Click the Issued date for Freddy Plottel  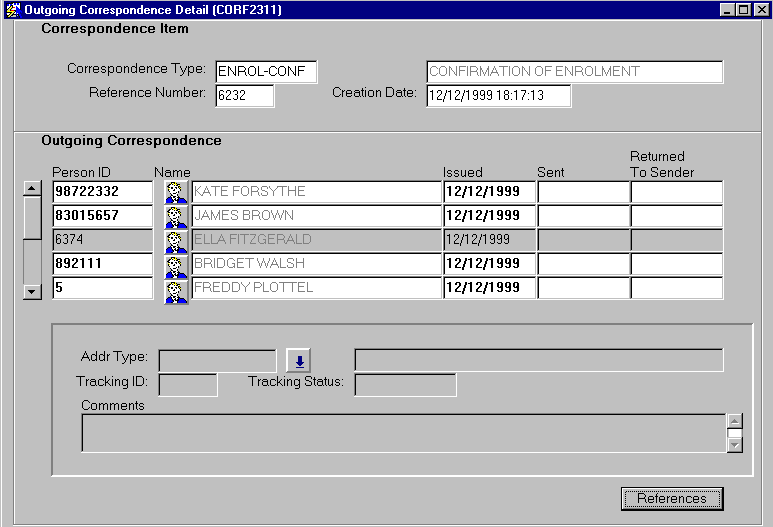(x=488, y=288)
